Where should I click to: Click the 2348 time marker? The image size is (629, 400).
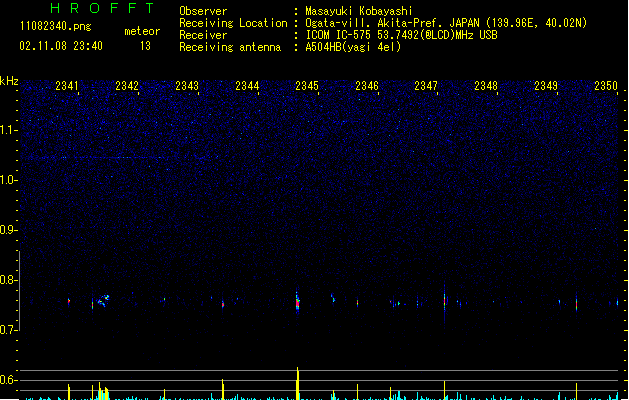pyautogui.click(x=486, y=86)
